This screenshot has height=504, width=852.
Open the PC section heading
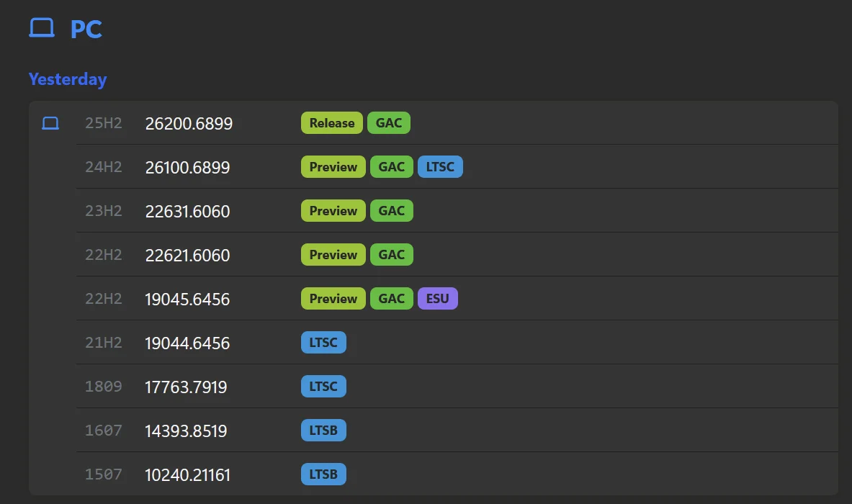pos(86,30)
